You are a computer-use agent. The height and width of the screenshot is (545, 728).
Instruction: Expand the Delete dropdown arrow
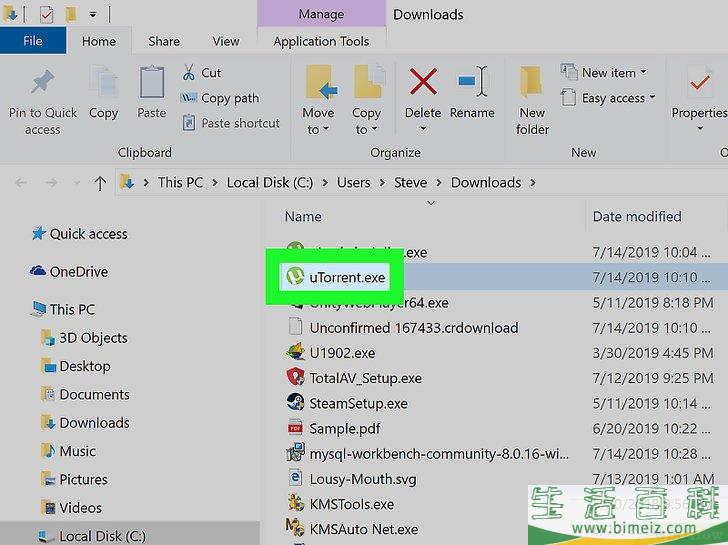423,129
